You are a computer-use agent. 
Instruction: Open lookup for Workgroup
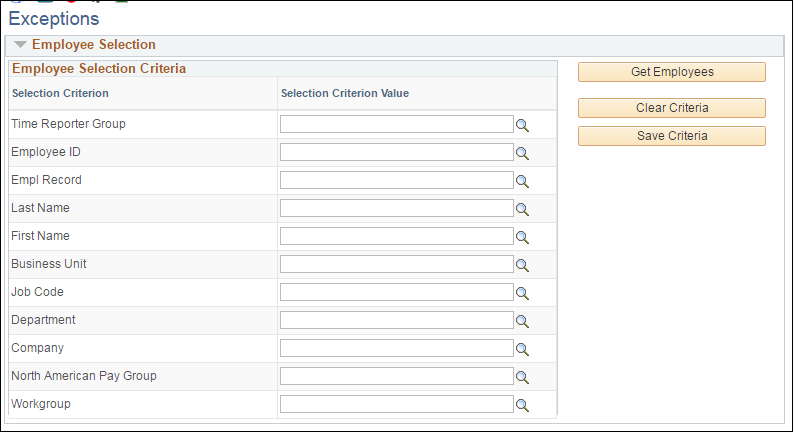point(522,405)
